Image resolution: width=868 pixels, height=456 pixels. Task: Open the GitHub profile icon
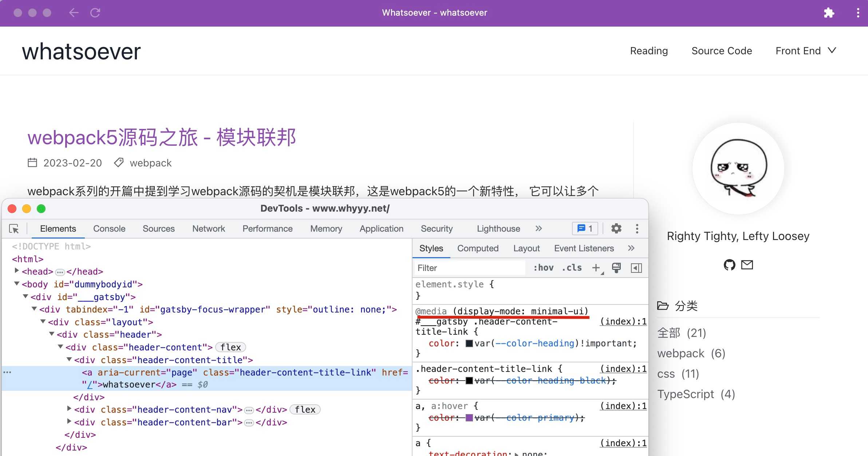tap(729, 265)
